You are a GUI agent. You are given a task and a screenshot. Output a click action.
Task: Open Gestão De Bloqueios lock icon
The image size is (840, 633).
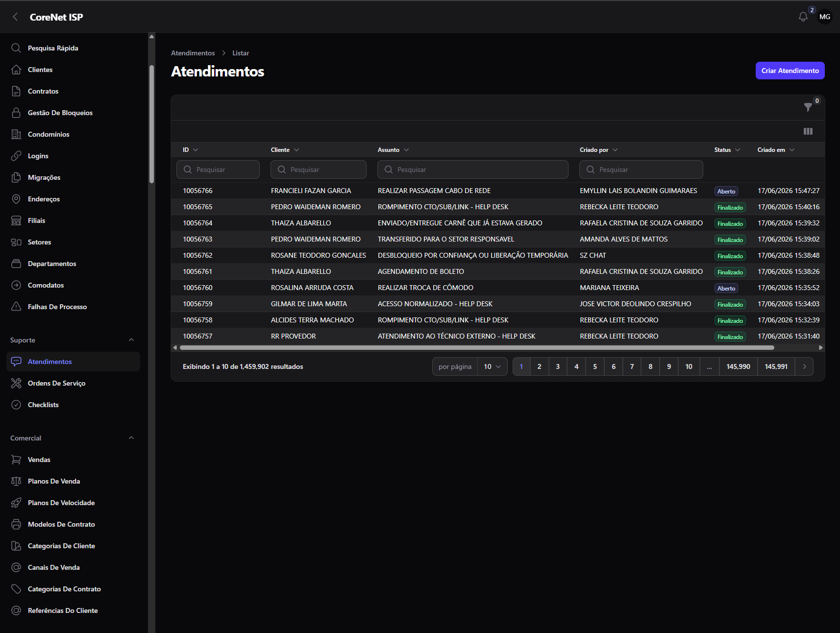pyautogui.click(x=16, y=113)
